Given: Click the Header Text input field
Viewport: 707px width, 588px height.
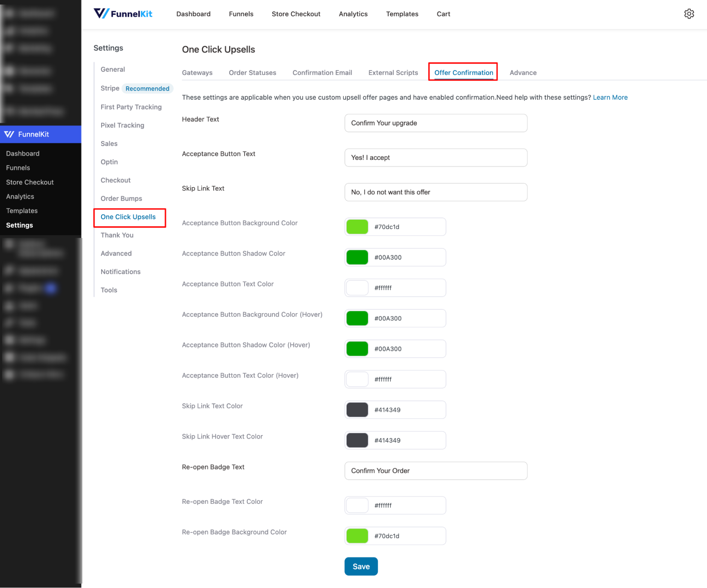Looking at the screenshot, I should coord(435,123).
